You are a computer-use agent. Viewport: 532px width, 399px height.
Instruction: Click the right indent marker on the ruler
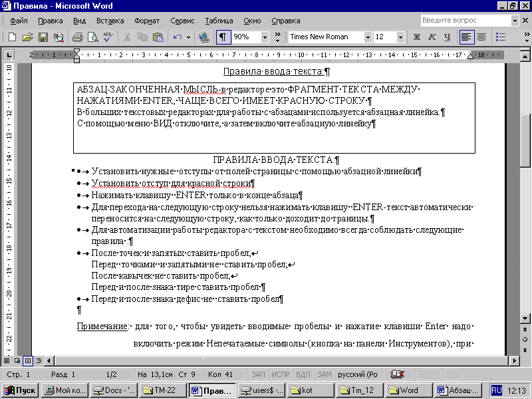coord(471,57)
